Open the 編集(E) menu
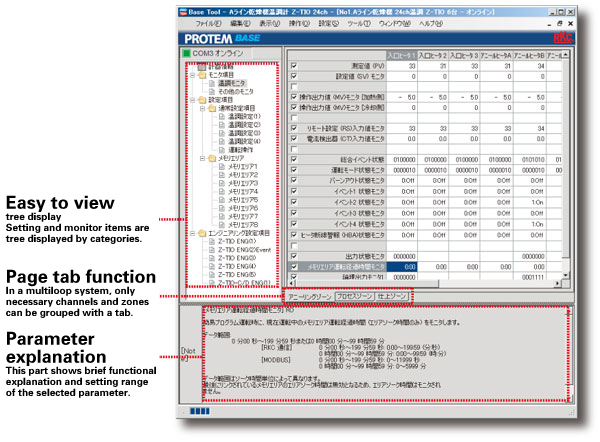 tap(241, 24)
